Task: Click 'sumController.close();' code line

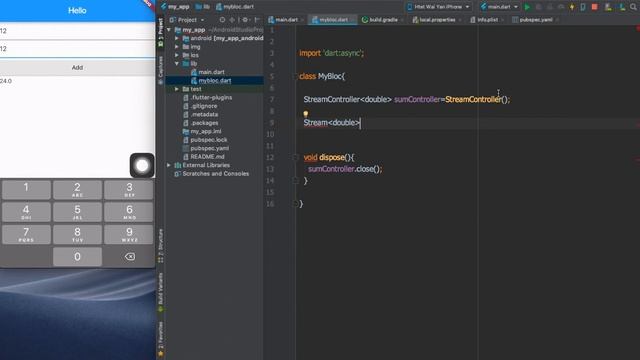Action: click(x=345, y=169)
